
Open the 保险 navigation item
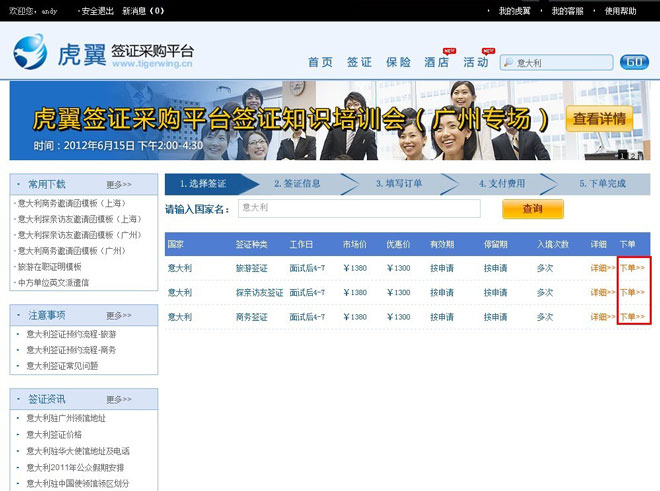398,62
